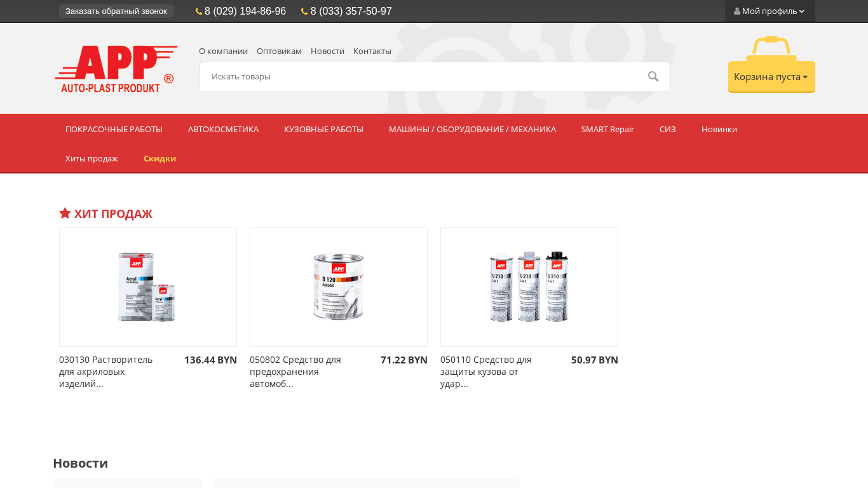Call number 8 (029) 194-86-96

(x=245, y=11)
